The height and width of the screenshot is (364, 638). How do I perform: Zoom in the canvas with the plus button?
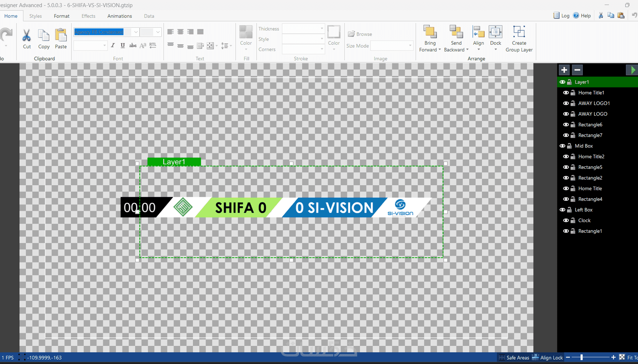click(614, 358)
